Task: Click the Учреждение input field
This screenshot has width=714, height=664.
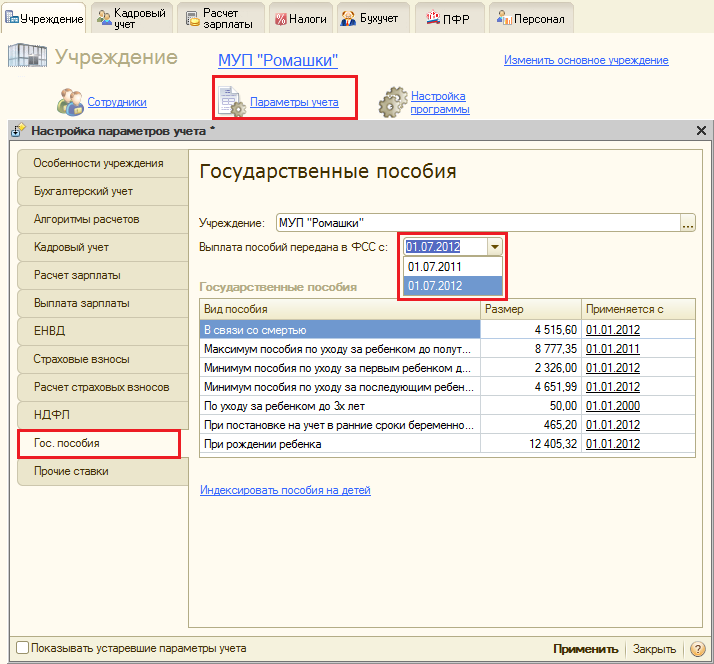Action: 479,223
